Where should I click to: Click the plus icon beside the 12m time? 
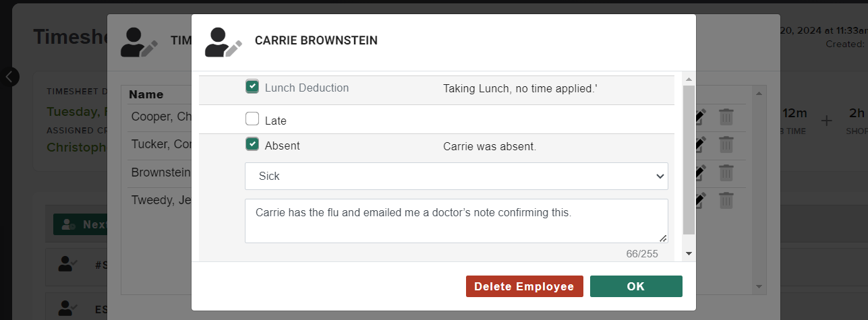point(827,121)
